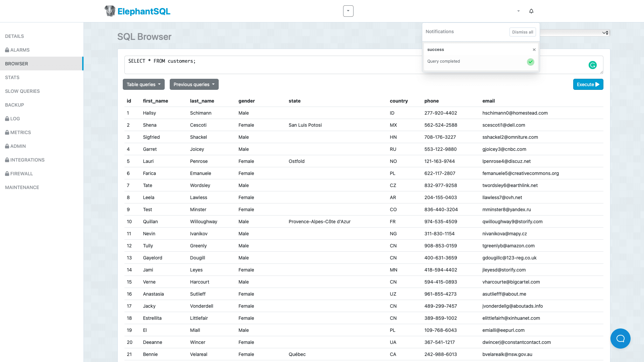This screenshot has width=644, height=362.
Task: Click the notifications bell icon
Action: point(531,11)
